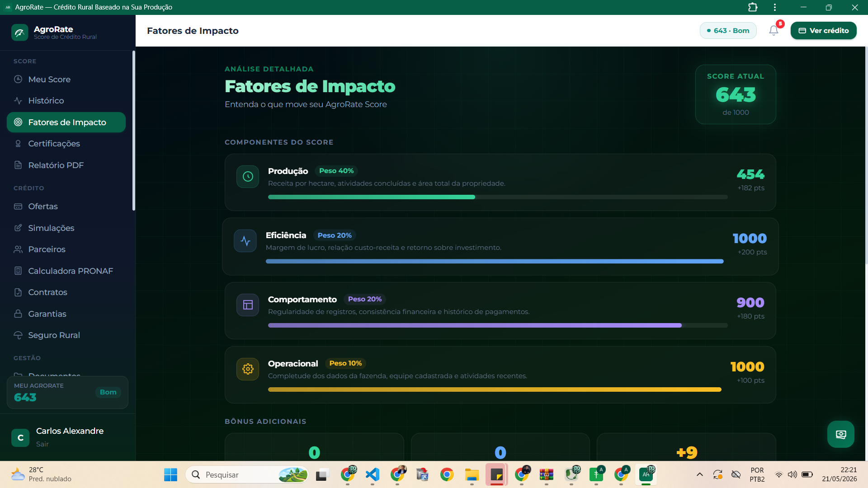Click the Garantias lock icon
868x488 pixels.
coord(18,314)
